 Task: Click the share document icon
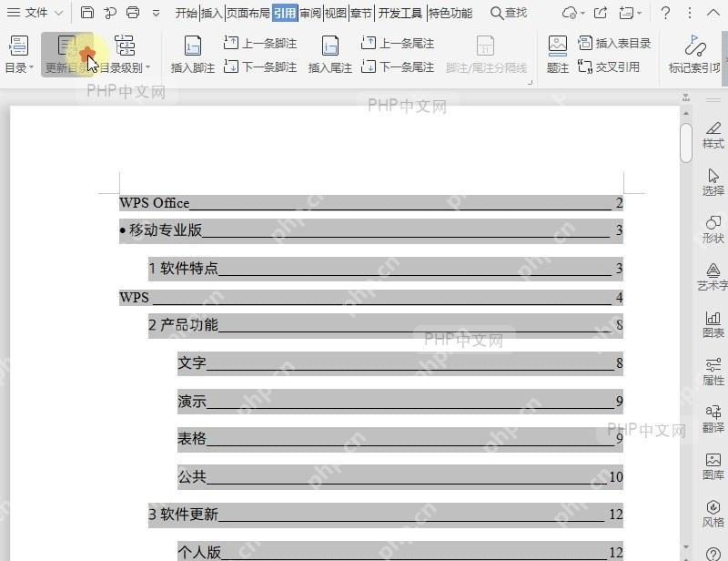601,13
